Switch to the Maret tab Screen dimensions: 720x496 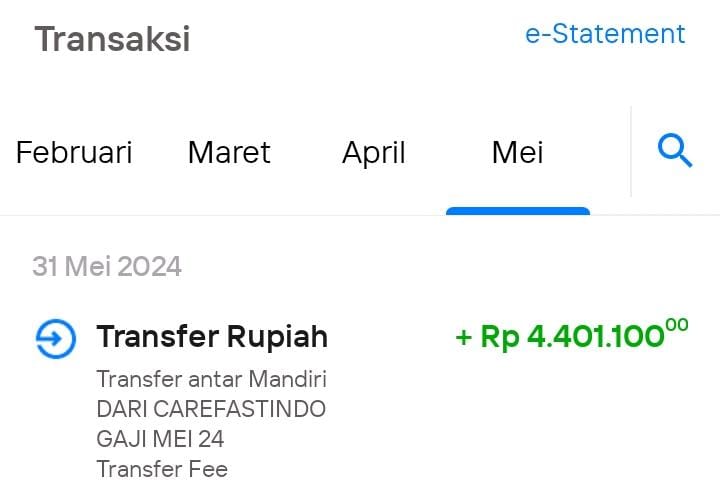pyautogui.click(x=229, y=152)
